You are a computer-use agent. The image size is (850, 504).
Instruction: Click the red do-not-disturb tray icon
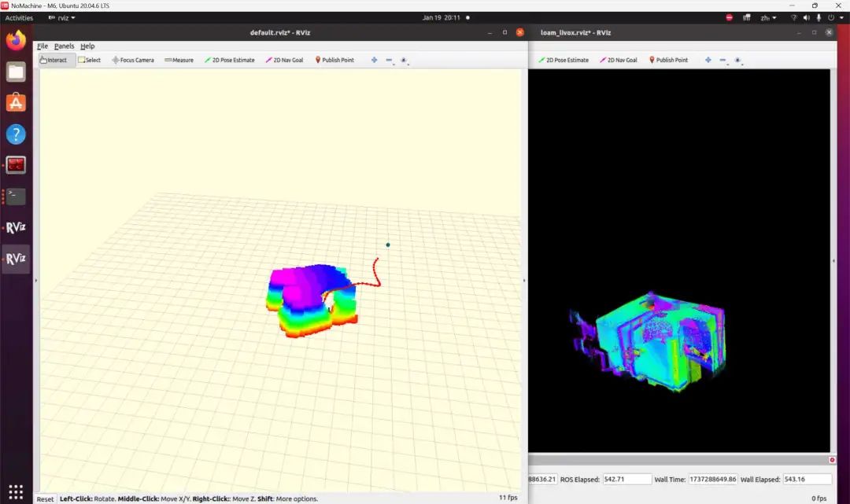click(x=729, y=18)
